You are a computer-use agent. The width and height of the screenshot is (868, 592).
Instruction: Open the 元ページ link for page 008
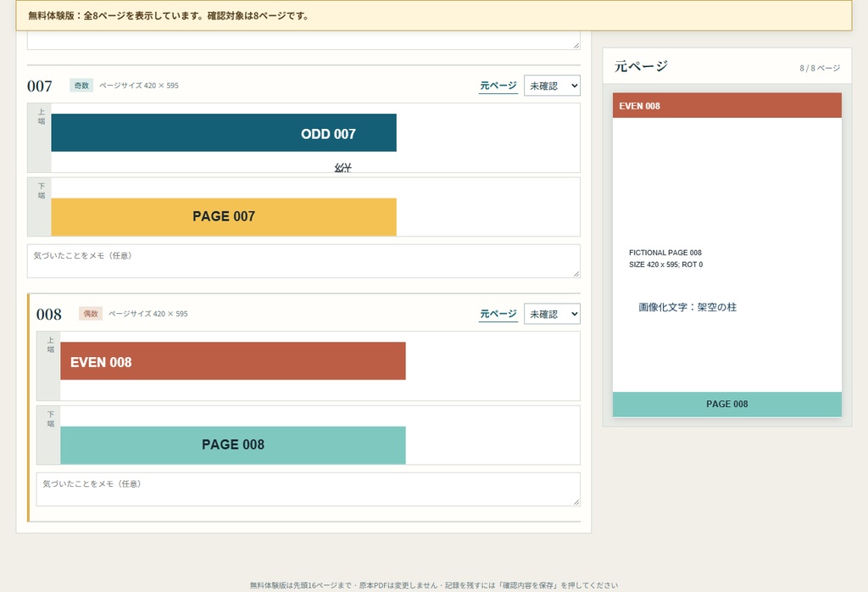tap(498, 314)
